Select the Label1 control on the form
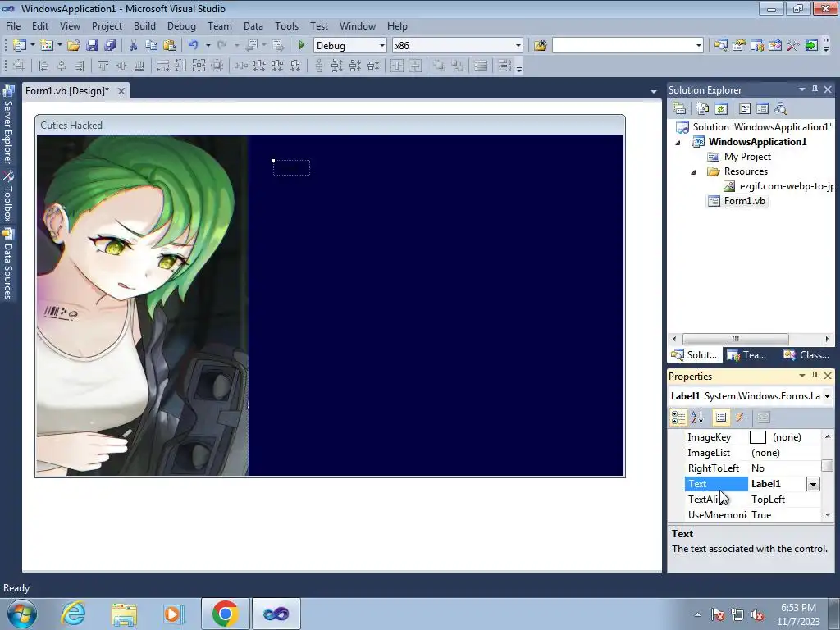Viewport: 840px width, 630px height. [x=291, y=167]
